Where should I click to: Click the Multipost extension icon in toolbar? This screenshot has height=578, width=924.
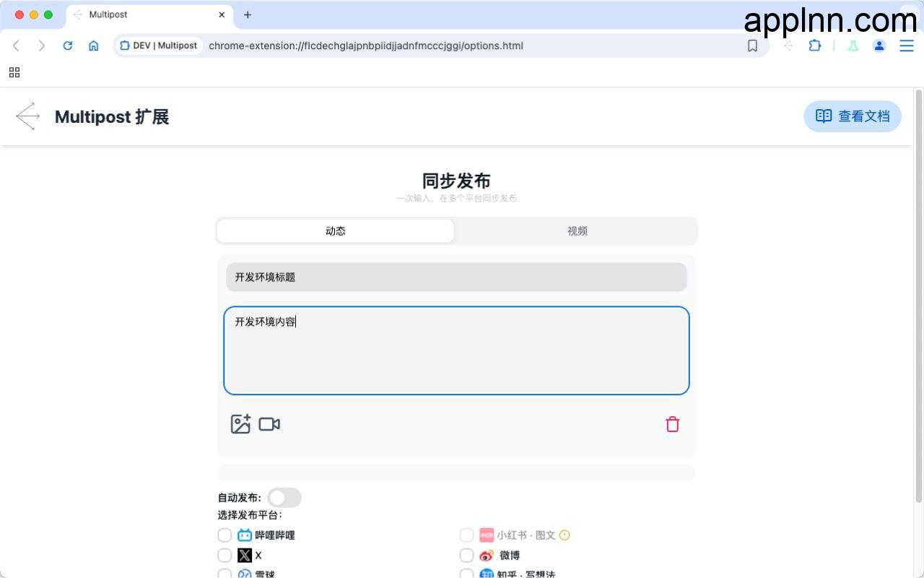[788, 46]
